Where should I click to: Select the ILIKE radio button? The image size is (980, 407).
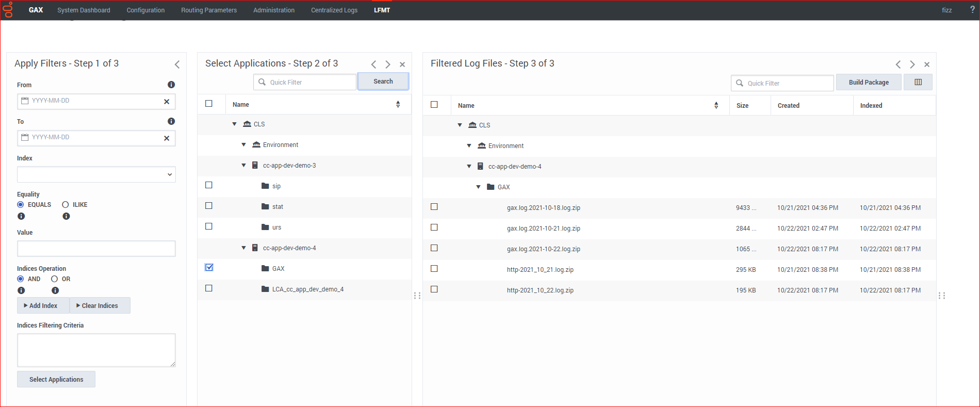point(66,205)
